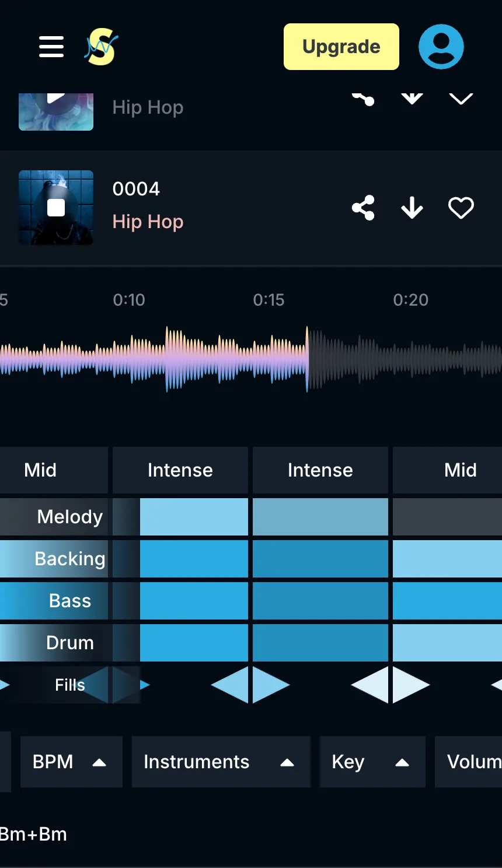Toggle Melody block in first Intense section
The width and height of the screenshot is (502, 868).
(x=194, y=517)
